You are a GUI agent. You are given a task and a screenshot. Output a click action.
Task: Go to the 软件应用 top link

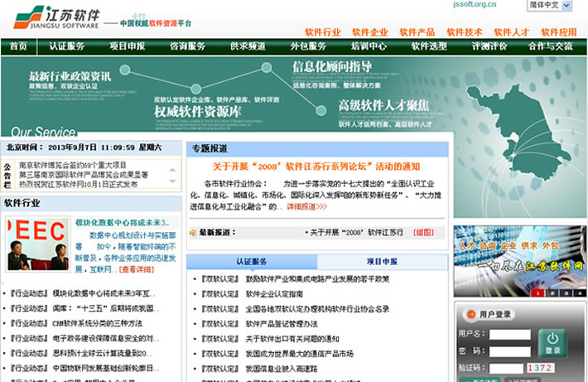(559, 32)
